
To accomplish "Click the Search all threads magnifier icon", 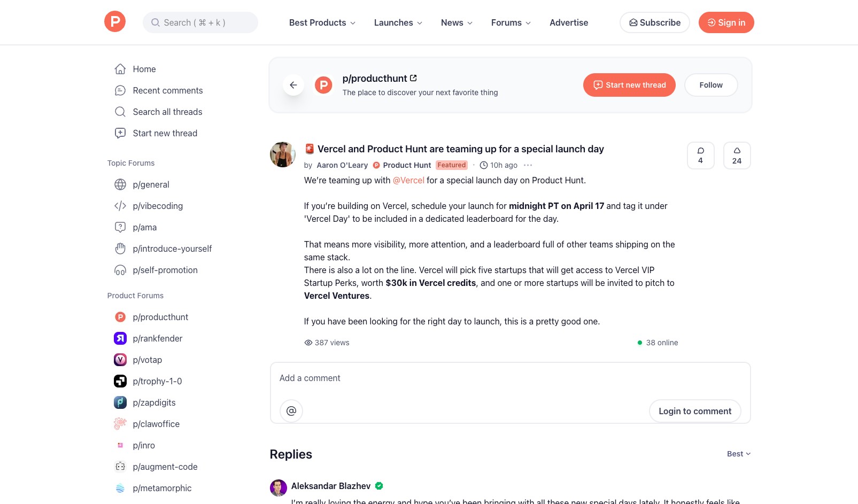I will pyautogui.click(x=120, y=112).
